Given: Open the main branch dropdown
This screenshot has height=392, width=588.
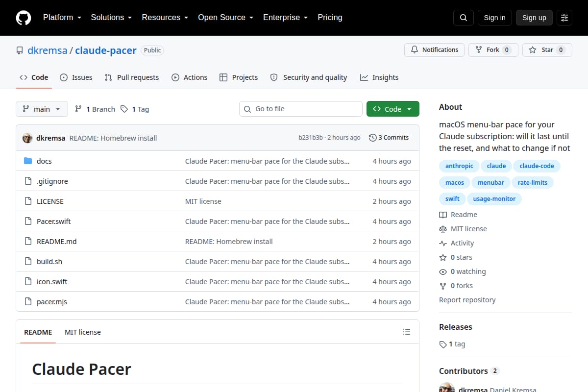Looking at the screenshot, I should [x=42, y=109].
